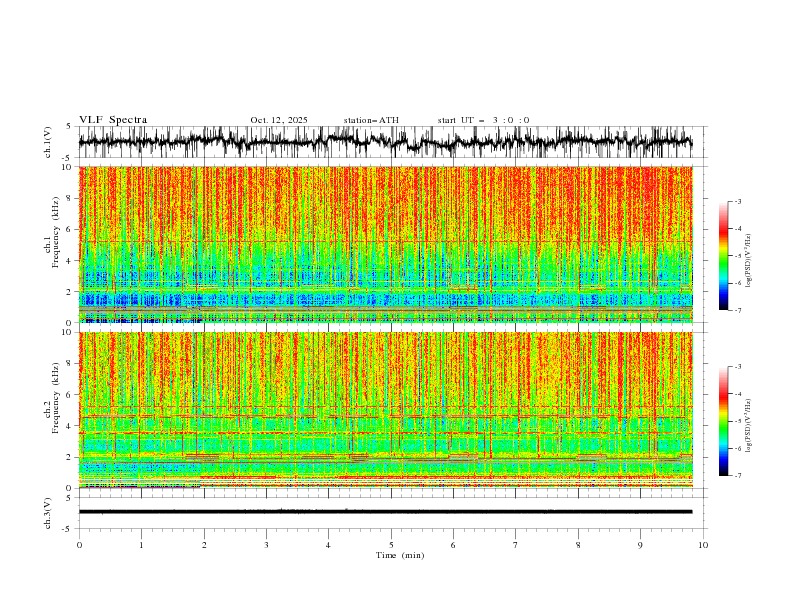
Task: Click the '0' tick on time axis
Action: (79, 545)
